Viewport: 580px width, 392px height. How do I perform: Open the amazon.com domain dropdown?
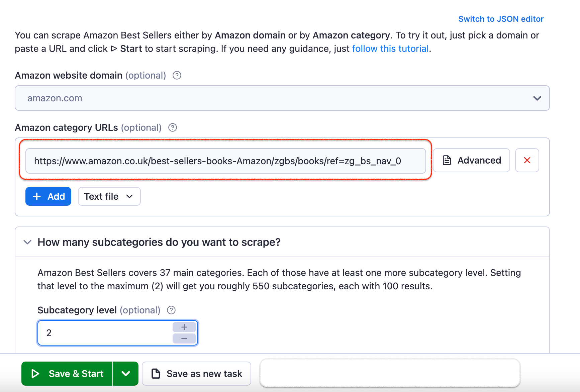[537, 98]
